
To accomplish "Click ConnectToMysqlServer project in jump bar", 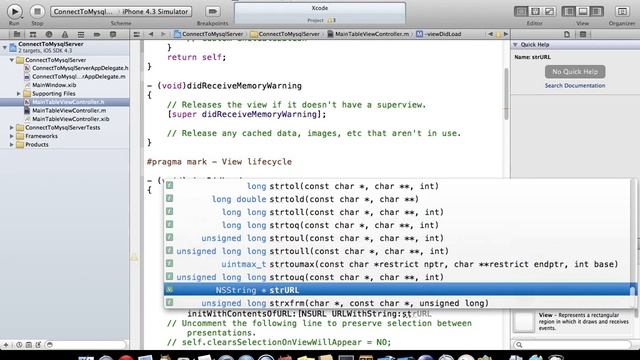I will [x=209, y=34].
